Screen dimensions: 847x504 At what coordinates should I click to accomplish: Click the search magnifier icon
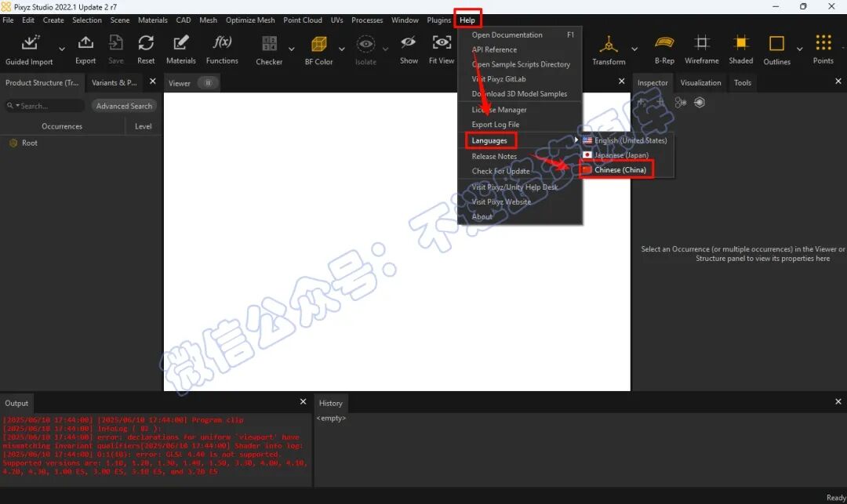(x=9, y=106)
